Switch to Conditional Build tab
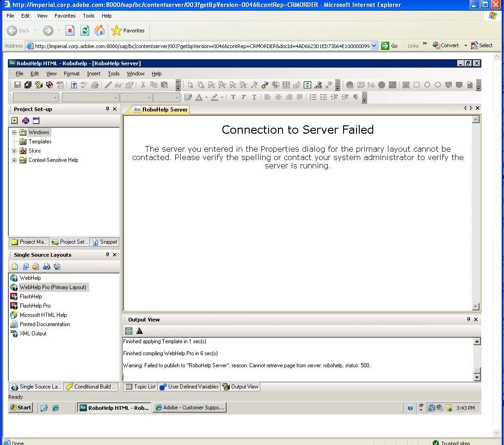This screenshot has height=445, width=504. point(91,386)
